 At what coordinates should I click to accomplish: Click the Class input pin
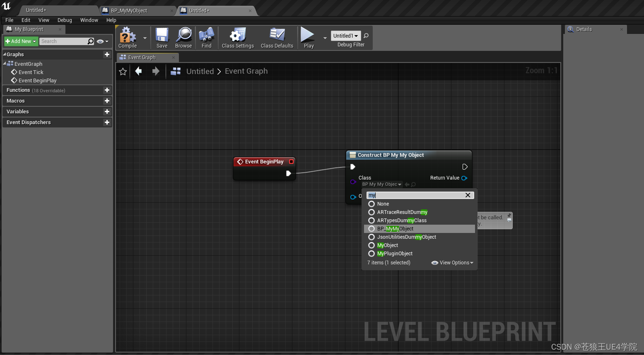pyautogui.click(x=353, y=182)
